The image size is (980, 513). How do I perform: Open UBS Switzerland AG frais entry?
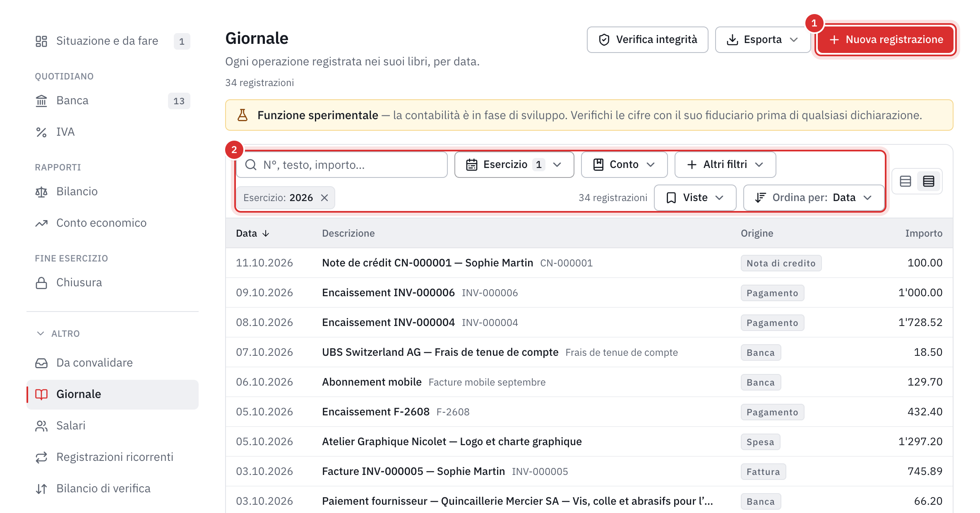coord(589,352)
